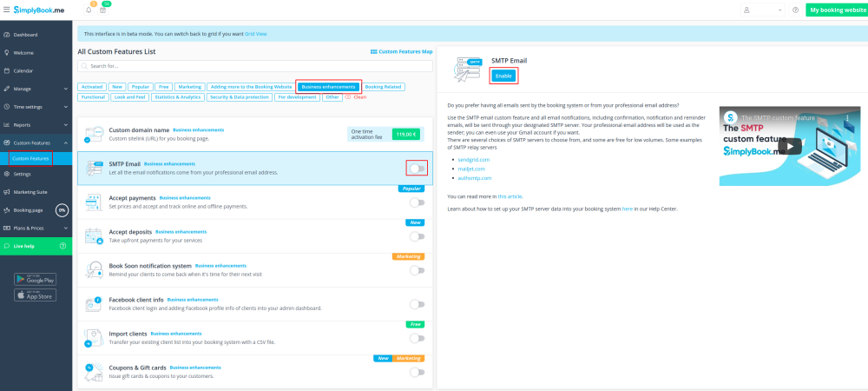
Task: Open Dashboard from the sidebar
Action: [25, 35]
